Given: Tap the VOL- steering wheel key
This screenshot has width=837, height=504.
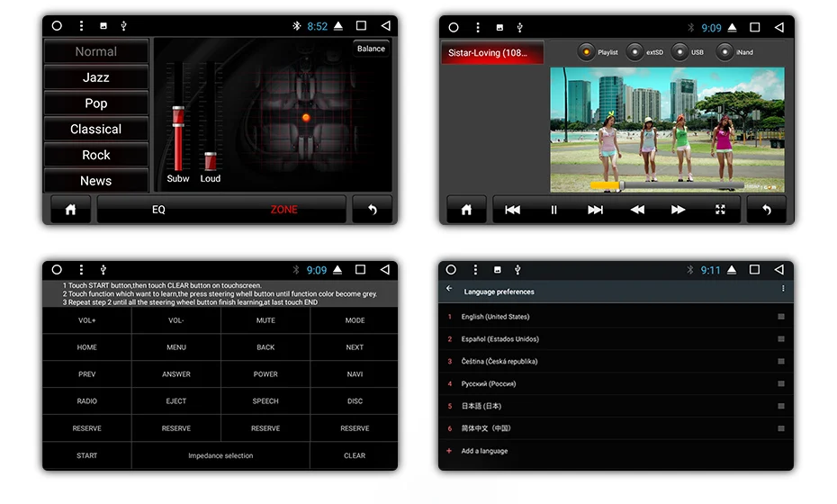Looking at the screenshot, I should [176, 320].
